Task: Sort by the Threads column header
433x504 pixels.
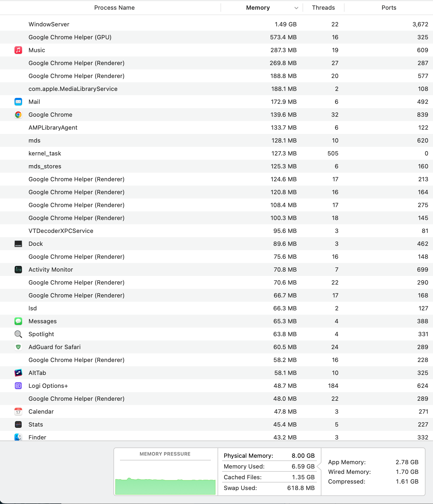Action: 323,8
